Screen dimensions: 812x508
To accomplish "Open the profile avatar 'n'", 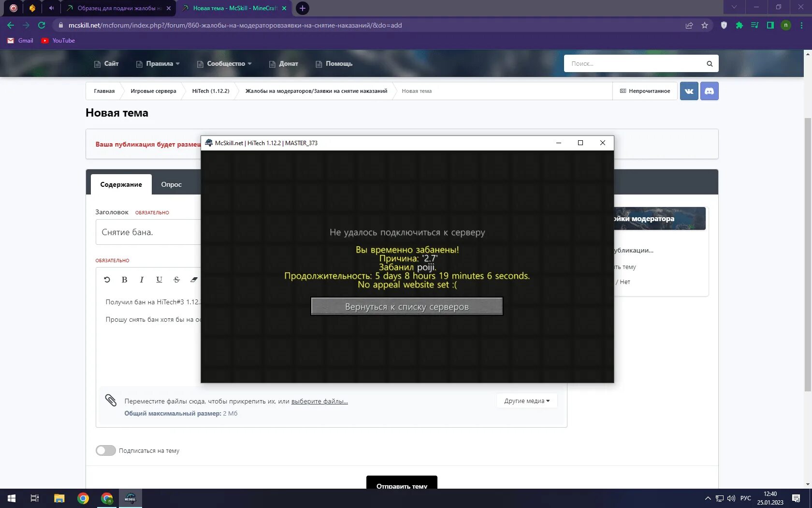I will pos(786,25).
